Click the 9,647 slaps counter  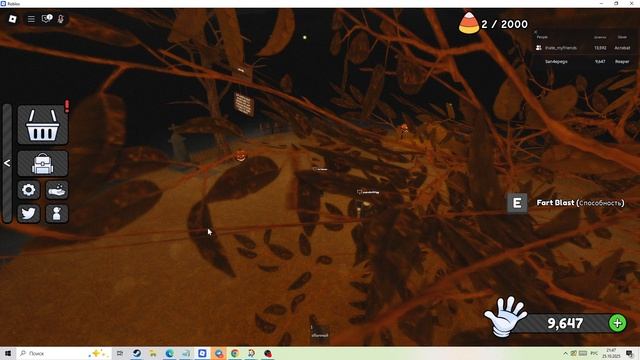pos(565,323)
